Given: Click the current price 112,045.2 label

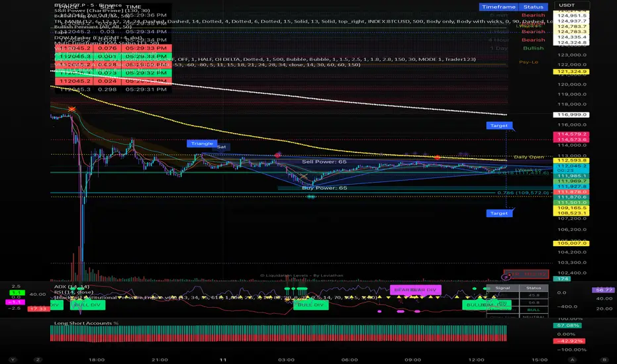Looking at the screenshot, I should tap(571, 166).
